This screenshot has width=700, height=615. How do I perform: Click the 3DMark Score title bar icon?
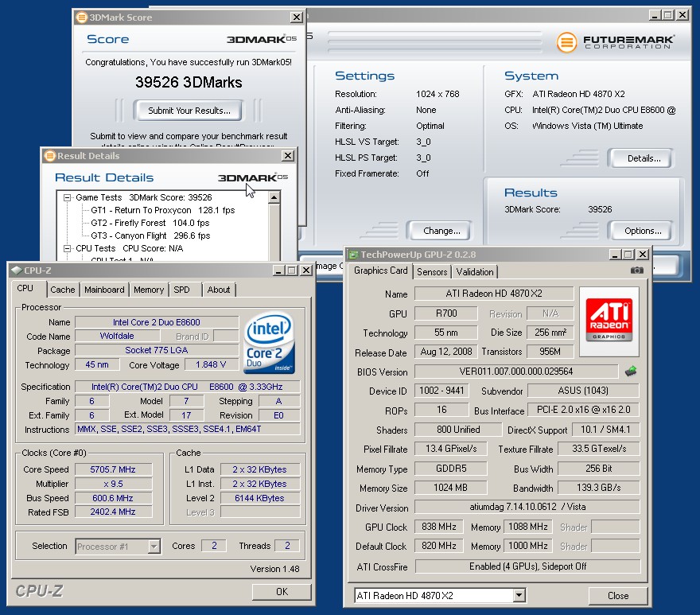click(x=82, y=18)
